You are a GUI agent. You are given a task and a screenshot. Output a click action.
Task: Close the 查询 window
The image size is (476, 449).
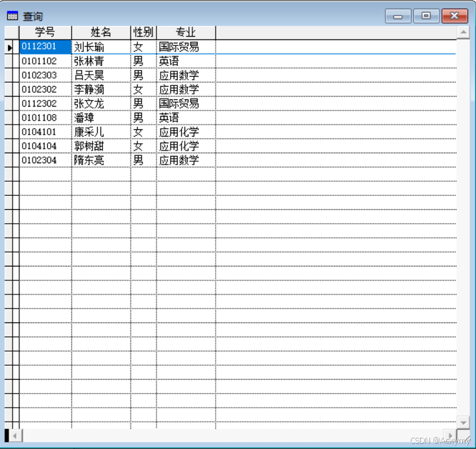click(455, 16)
